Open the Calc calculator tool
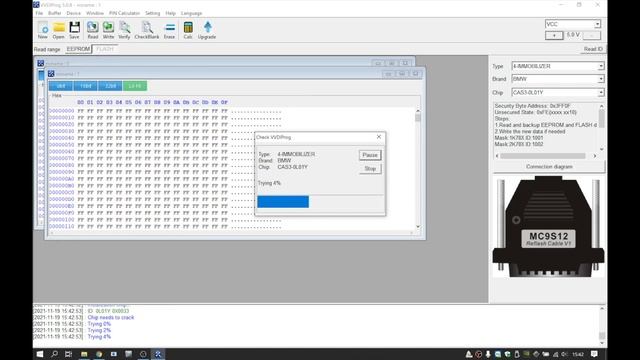The height and width of the screenshot is (360, 640). [188, 30]
